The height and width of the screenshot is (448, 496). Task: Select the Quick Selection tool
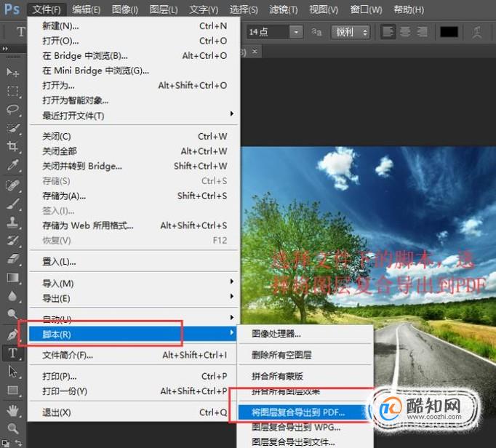[12, 128]
